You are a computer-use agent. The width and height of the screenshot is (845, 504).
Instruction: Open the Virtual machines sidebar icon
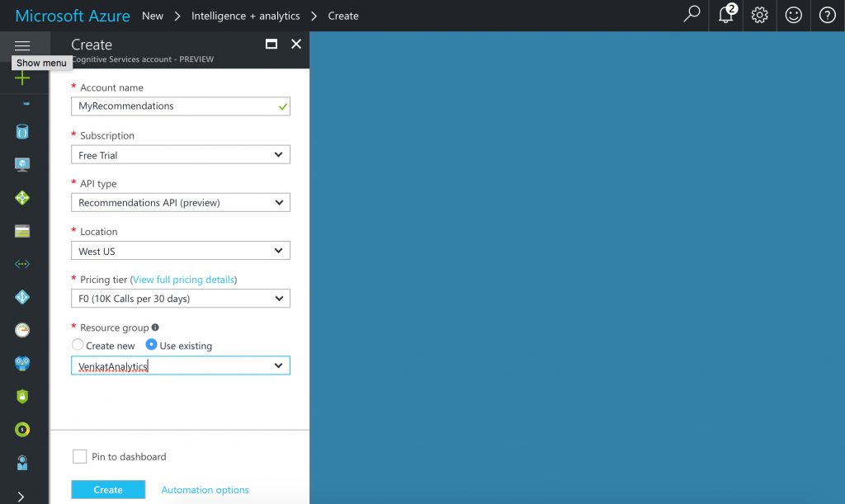click(x=22, y=164)
